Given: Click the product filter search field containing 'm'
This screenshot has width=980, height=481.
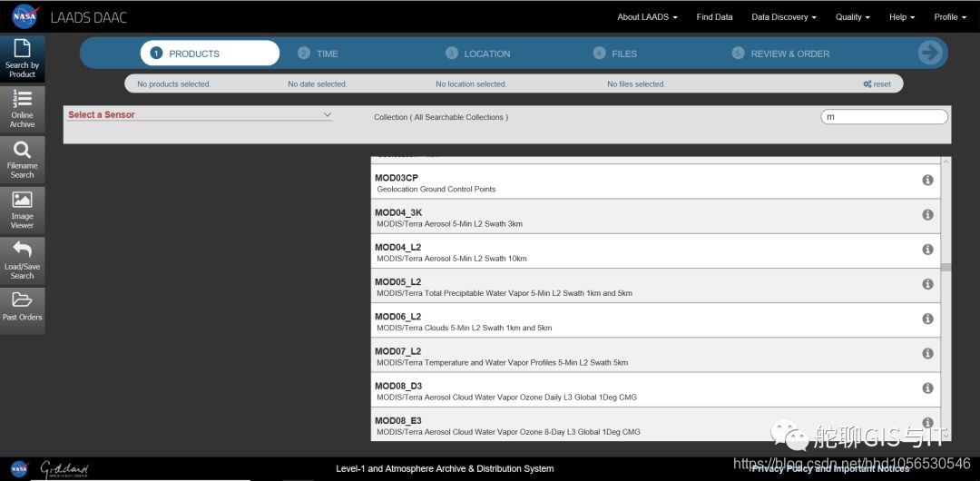Looking at the screenshot, I should (884, 116).
